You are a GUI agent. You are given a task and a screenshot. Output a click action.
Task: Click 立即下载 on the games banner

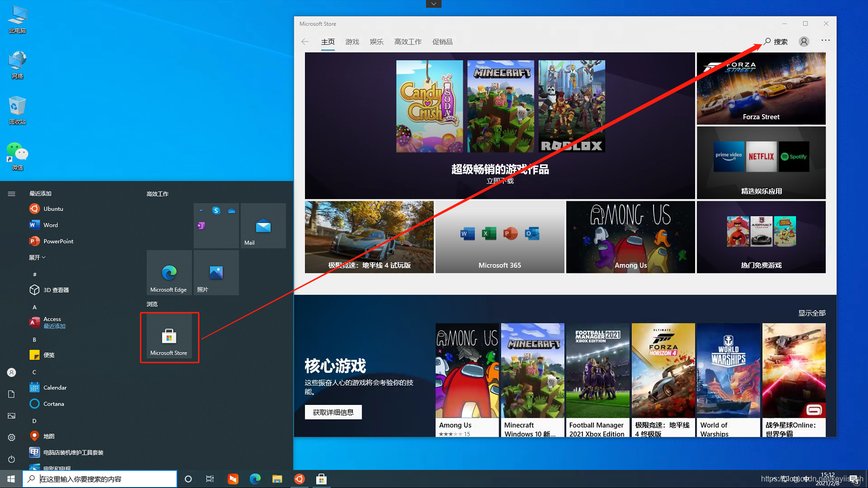(x=500, y=181)
